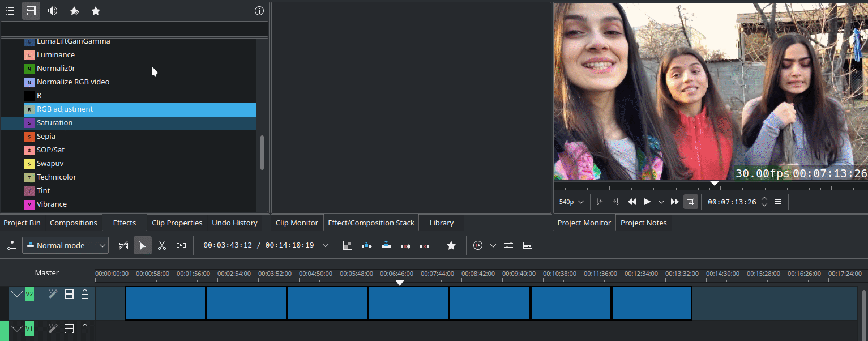Switch to Clip Properties tab

[x=177, y=223]
